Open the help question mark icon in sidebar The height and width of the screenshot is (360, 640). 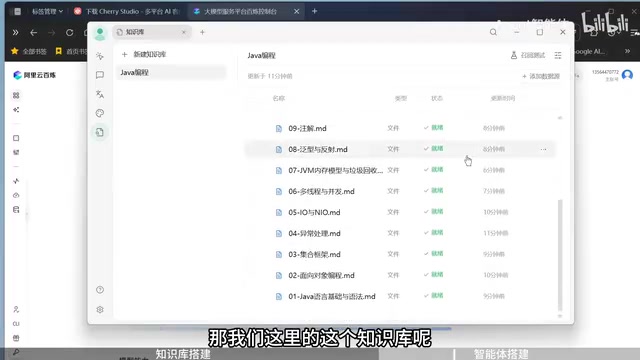pyautogui.click(x=100, y=290)
